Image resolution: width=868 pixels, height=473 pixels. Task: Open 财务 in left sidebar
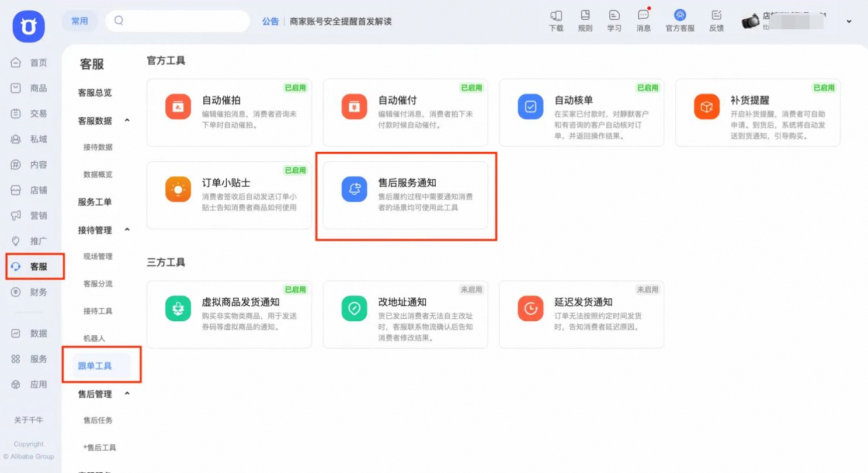[29, 292]
